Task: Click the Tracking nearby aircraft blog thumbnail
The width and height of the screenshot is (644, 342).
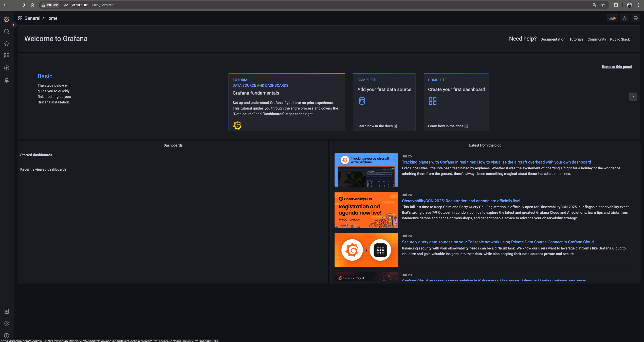Action: click(x=366, y=170)
